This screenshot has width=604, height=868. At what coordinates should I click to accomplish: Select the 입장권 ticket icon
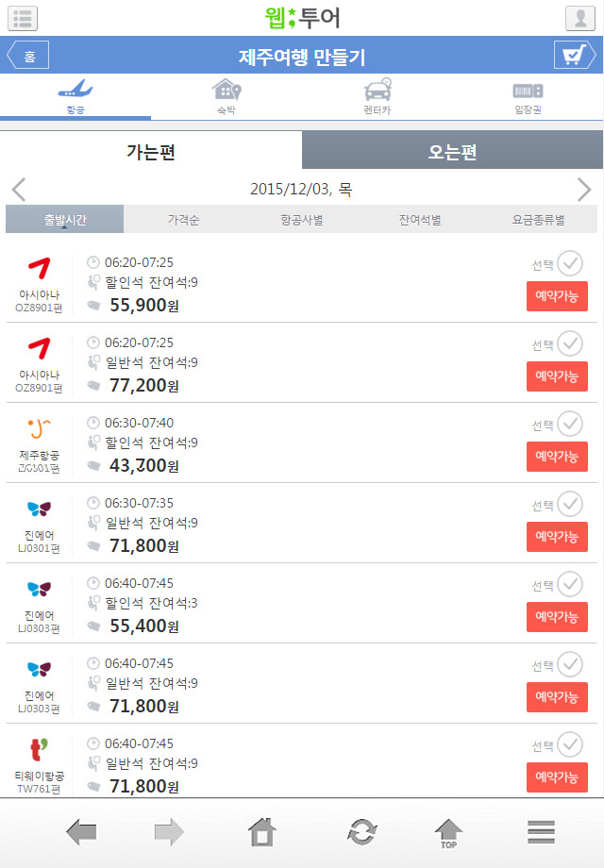point(528,92)
